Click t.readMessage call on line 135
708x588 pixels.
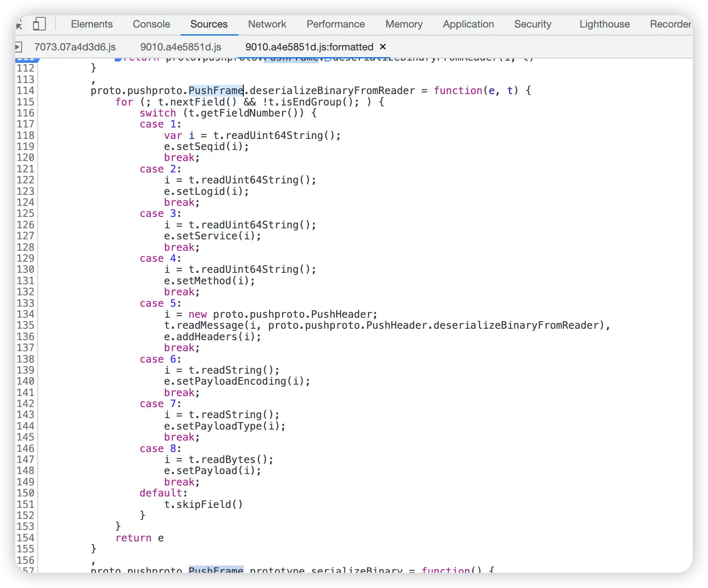[387, 325]
